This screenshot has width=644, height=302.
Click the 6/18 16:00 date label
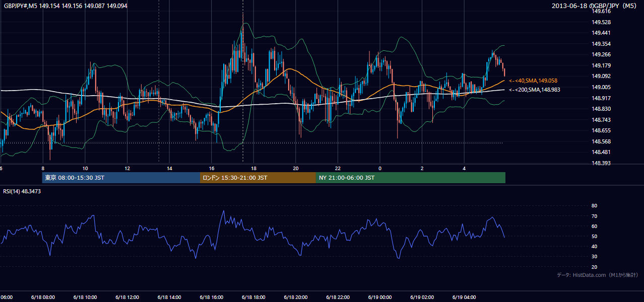coord(211,297)
